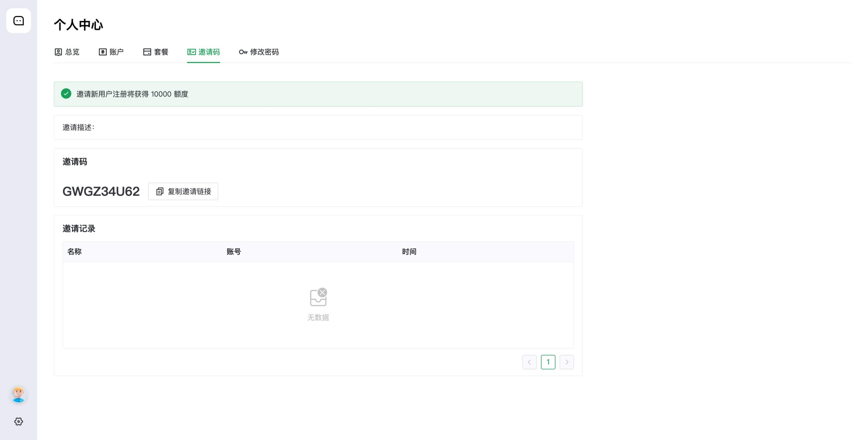Click the key icon next to 修改密码
Screen dimensions: 868x440
click(x=243, y=52)
